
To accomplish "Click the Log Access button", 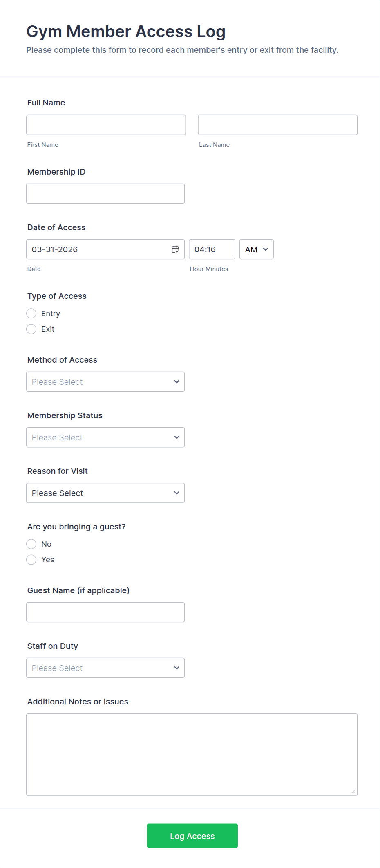I will pyautogui.click(x=192, y=836).
